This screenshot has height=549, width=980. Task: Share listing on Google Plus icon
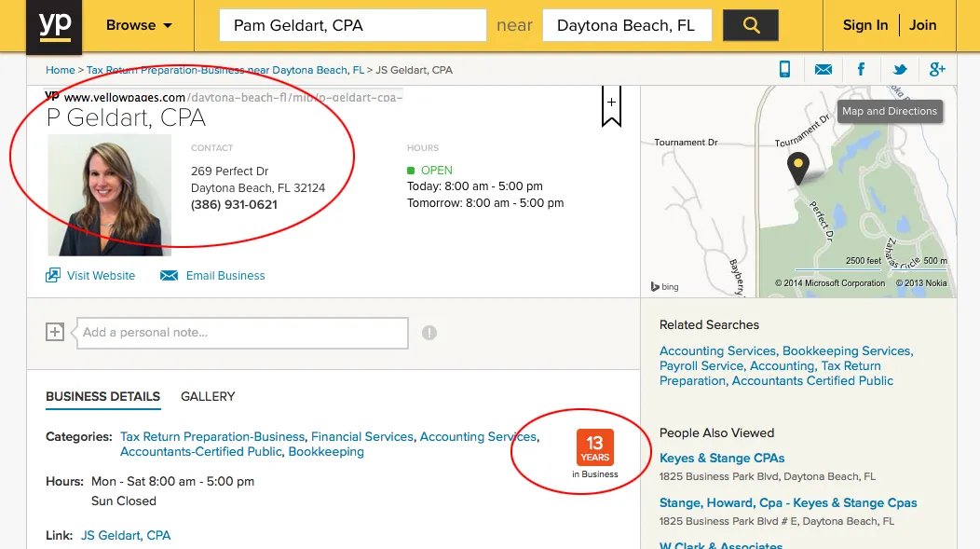(x=937, y=69)
